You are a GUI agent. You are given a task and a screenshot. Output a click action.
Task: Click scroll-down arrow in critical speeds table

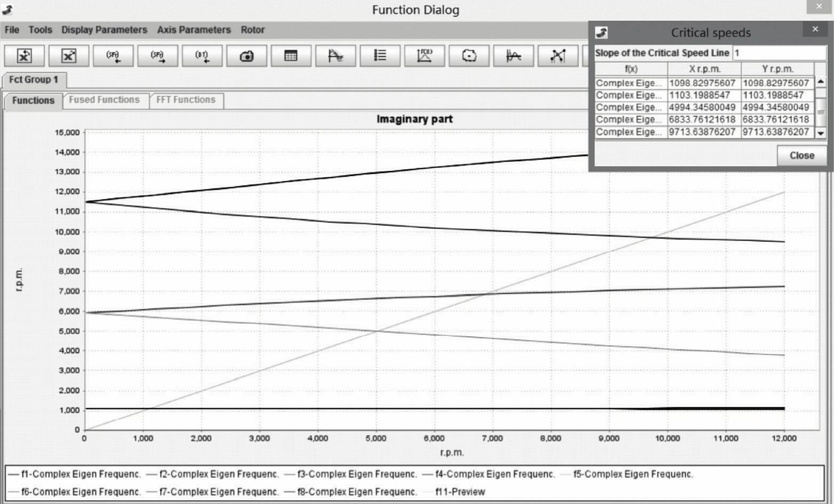pos(821,133)
